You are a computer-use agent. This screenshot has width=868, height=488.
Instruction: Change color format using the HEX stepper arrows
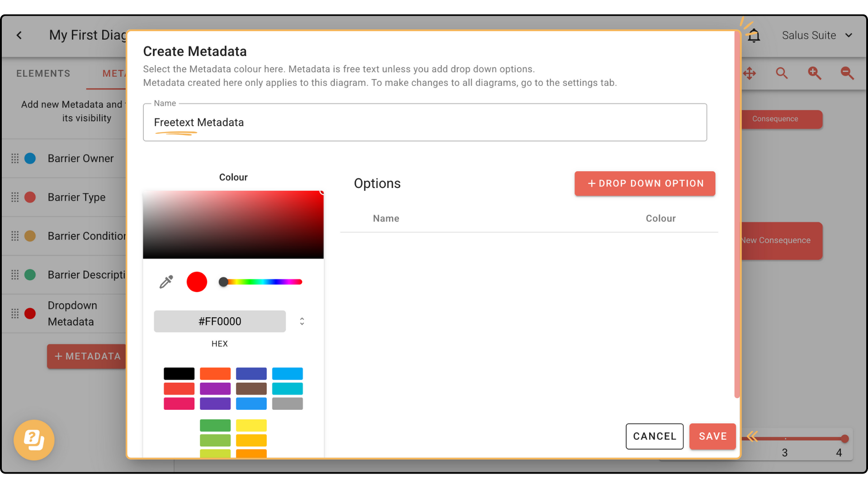click(302, 321)
